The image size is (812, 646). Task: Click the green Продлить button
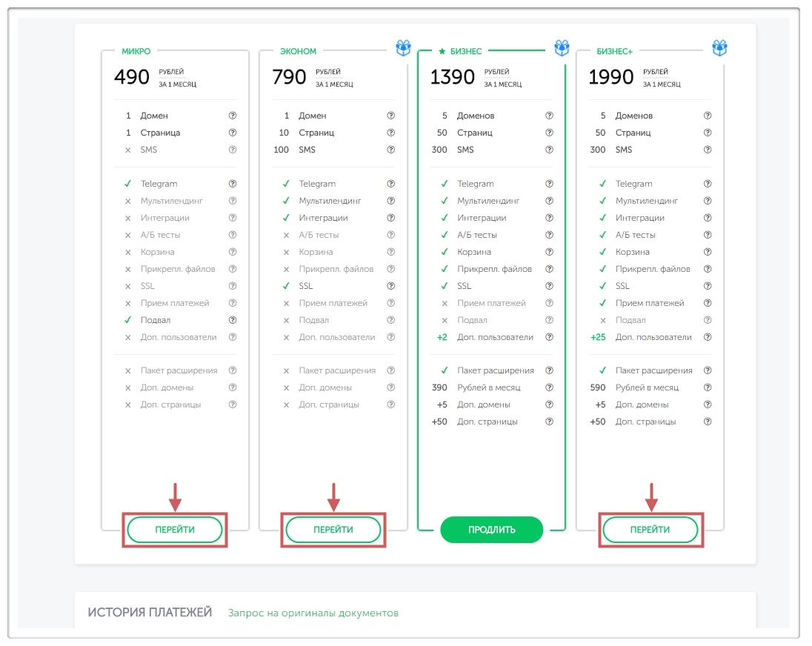491,530
